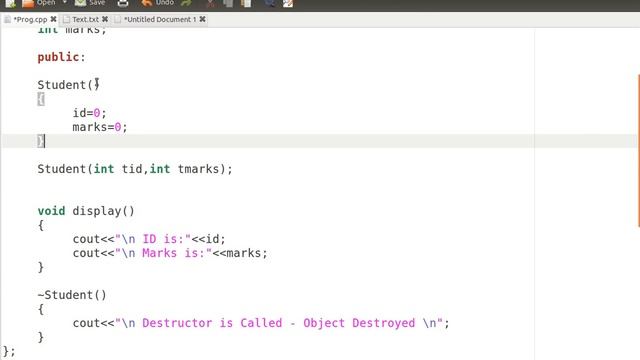Switch to the *Untitled Document 1 tab
Viewport: 640px width, 360px height.
pos(160,19)
